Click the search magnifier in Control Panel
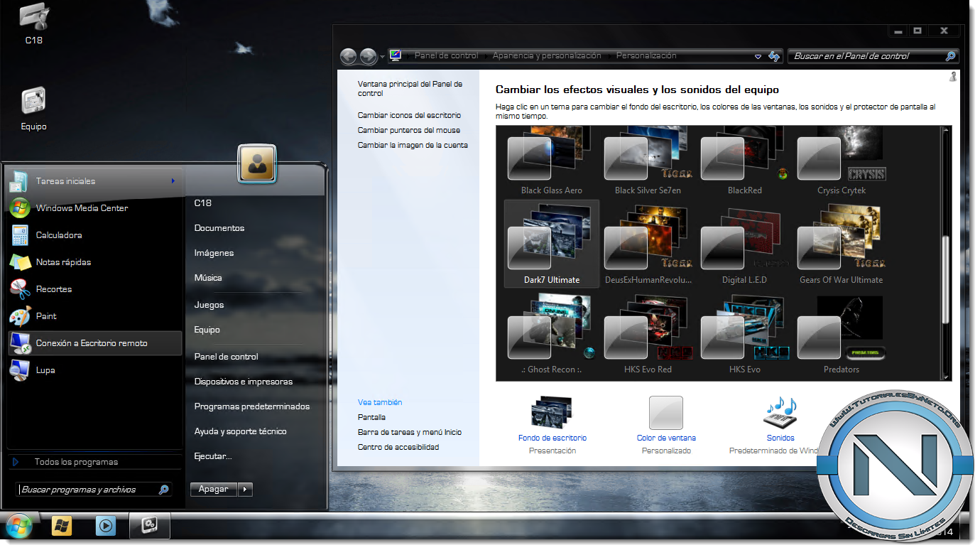The image size is (980, 550). coord(950,56)
